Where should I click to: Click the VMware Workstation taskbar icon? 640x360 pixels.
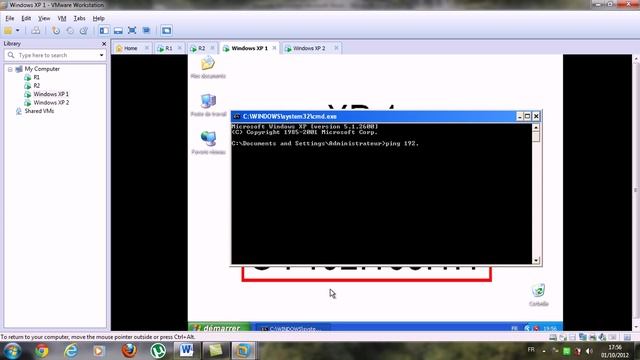click(243, 351)
